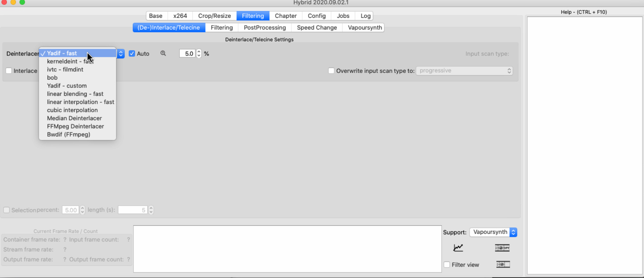This screenshot has width=644, height=278.
Task: Enable Overwrite input scan type checkbox
Action: pyautogui.click(x=331, y=71)
